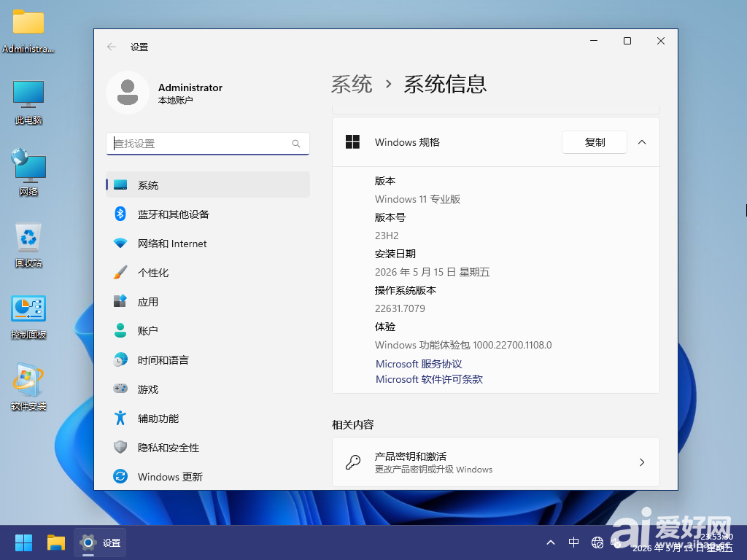Viewport: 747px width, 560px height.
Task: Click the 设置 taskbar button
Action: [x=99, y=542]
